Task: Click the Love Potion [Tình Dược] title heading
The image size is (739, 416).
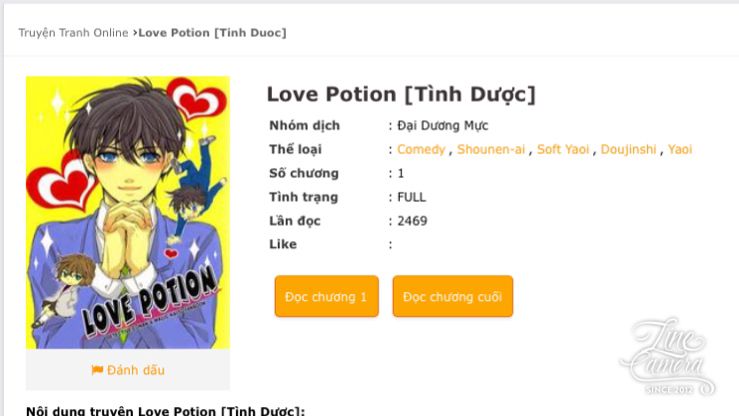Action: click(x=401, y=94)
